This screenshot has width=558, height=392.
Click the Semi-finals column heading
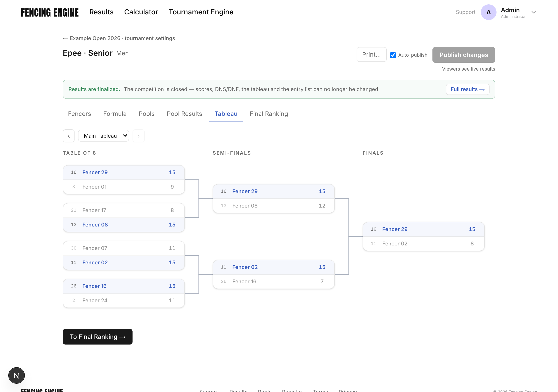point(232,153)
